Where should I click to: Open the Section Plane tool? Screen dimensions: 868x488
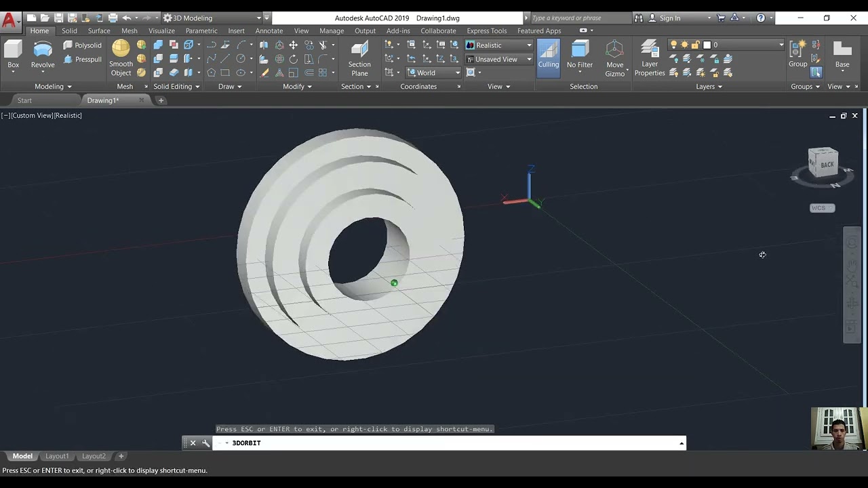pyautogui.click(x=359, y=58)
